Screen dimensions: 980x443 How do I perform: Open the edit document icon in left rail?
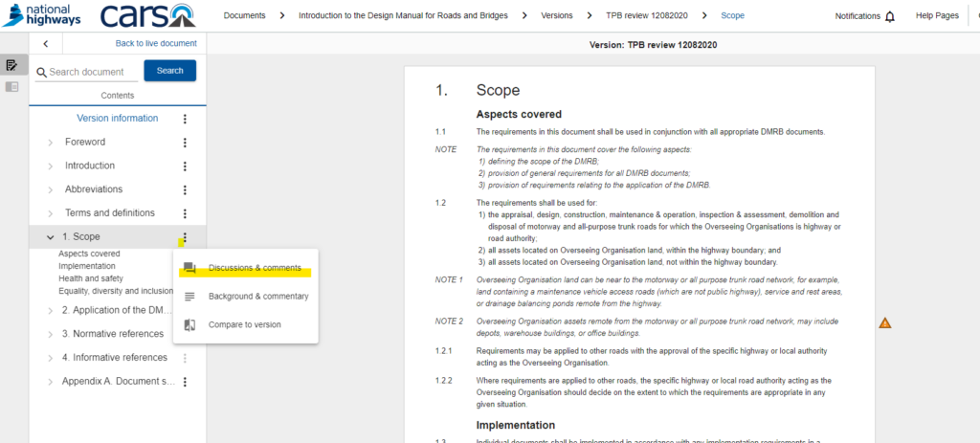[x=11, y=65]
